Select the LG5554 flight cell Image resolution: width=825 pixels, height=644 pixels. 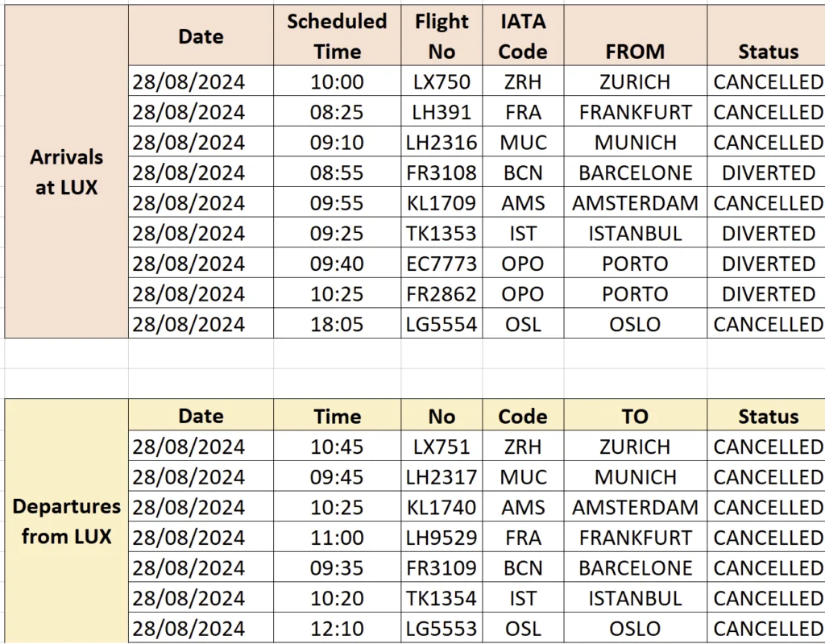pos(442,324)
